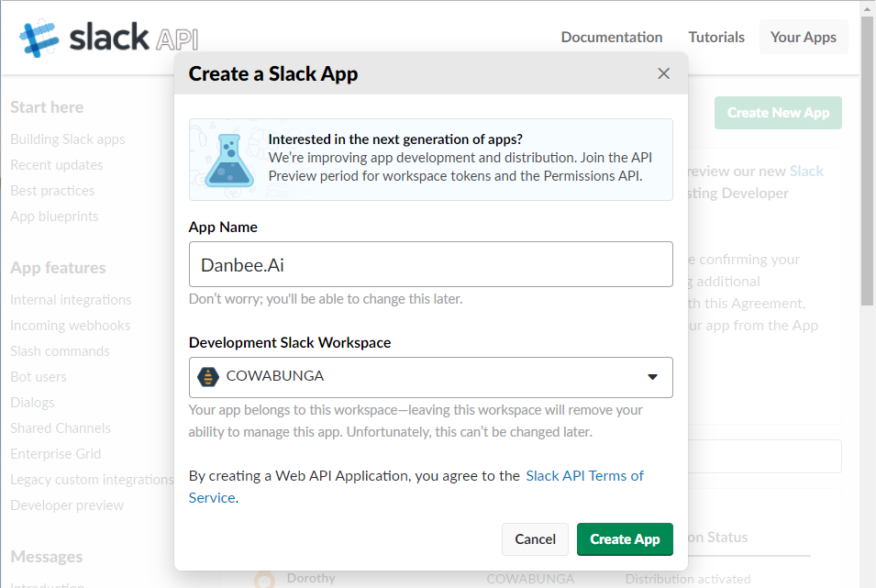Open Building Slack apps sidebar link
876x588 pixels.
tap(68, 139)
